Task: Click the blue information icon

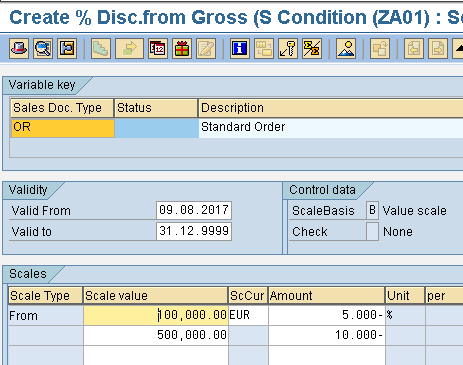Action: click(240, 49)
